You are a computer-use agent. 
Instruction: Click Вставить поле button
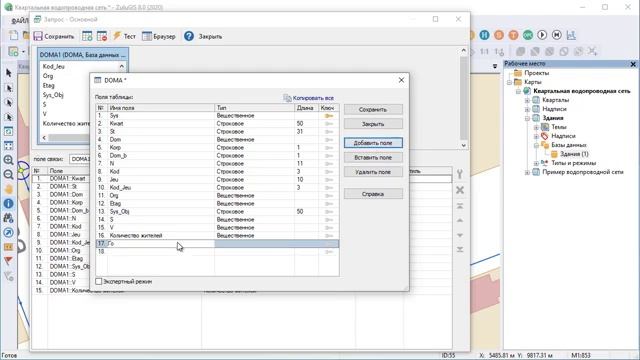pyautogui.click(x=373, y=157)
